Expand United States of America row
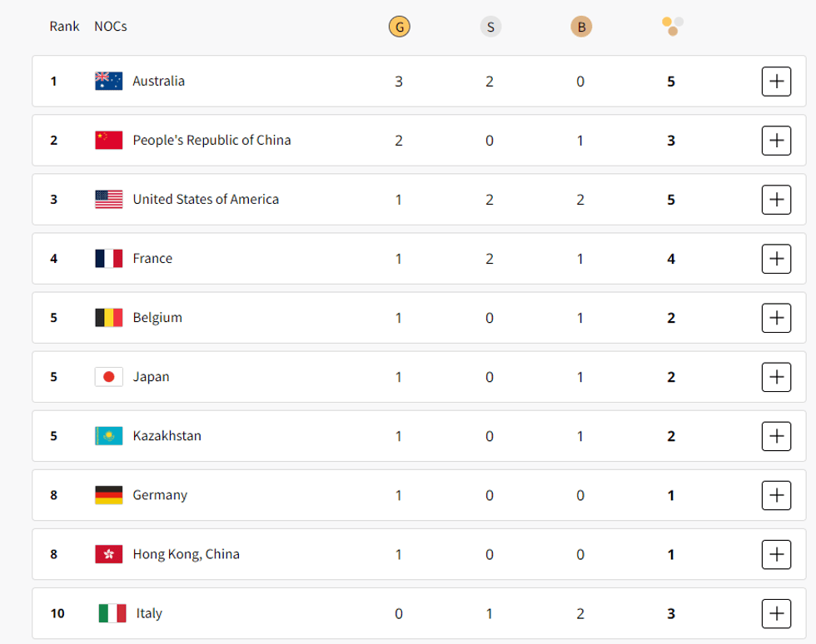Viewport: 816px width, 644px height. (776, 200)
